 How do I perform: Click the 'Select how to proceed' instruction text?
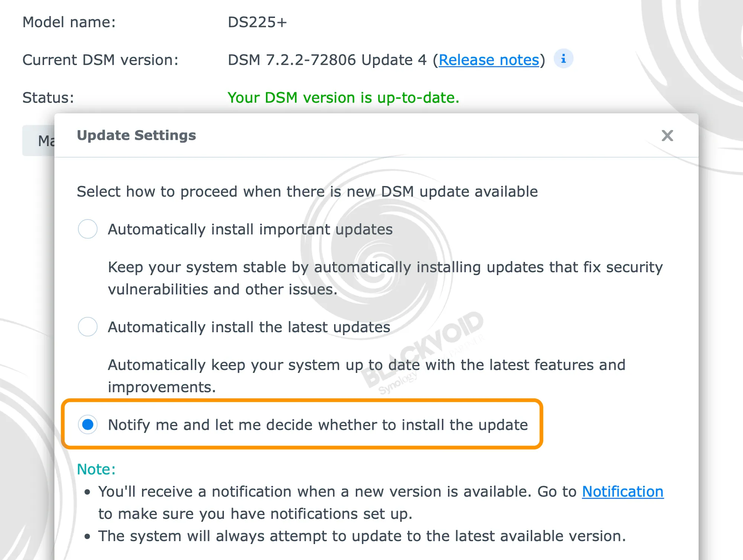[x=307, y=192]
